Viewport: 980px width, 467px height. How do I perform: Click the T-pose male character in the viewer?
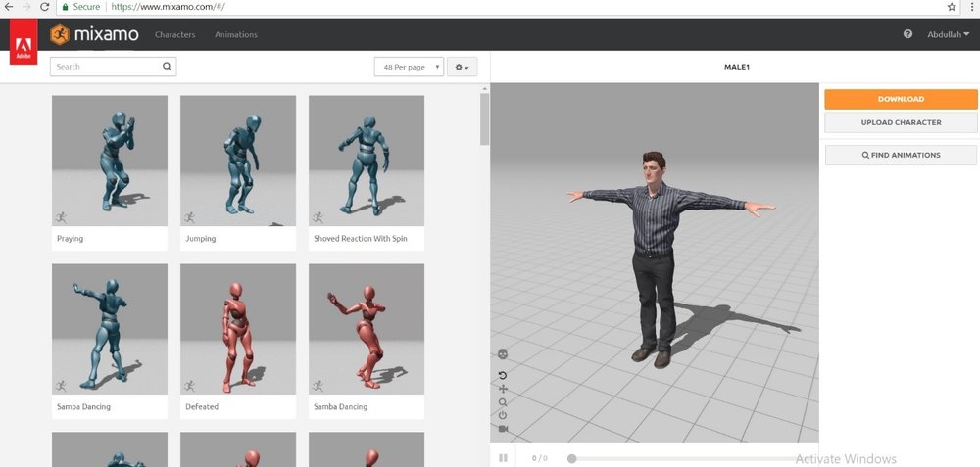[655, 259]
